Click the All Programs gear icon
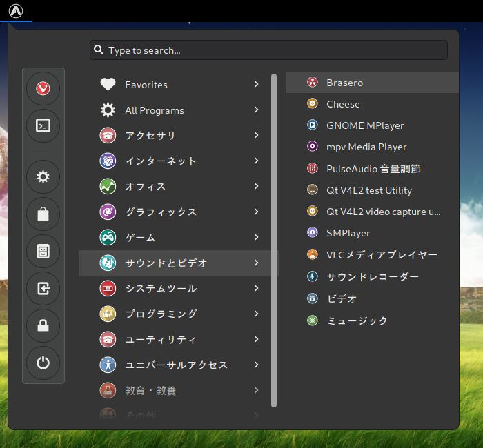 pyautogui.click(x=108, y=110)
